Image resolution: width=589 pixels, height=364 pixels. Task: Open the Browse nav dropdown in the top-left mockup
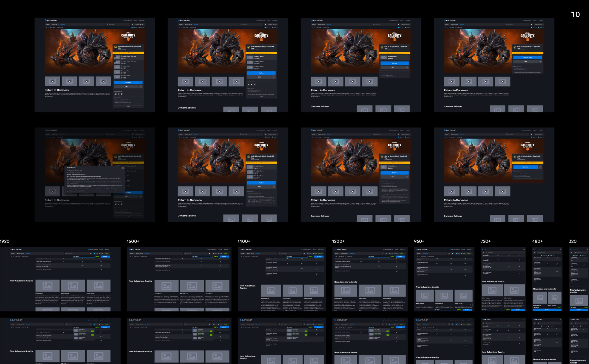(48, 24)
